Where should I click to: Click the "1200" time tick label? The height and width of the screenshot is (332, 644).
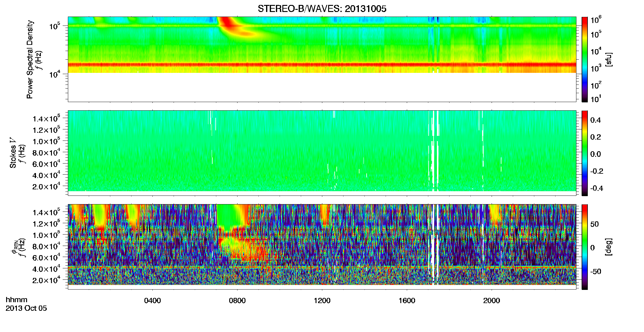point(322,301)
